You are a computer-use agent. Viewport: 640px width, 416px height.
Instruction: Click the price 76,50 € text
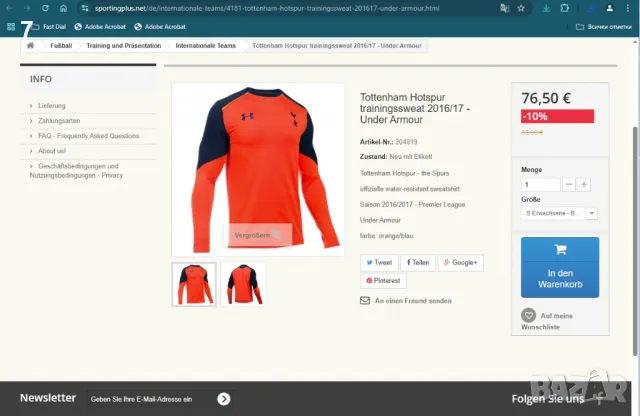(546, 98)
